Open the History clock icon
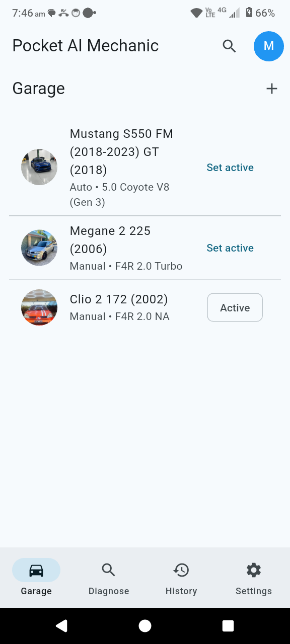This screenshot has height=644, width=290. pyautogui.click(x=181, y=570)
